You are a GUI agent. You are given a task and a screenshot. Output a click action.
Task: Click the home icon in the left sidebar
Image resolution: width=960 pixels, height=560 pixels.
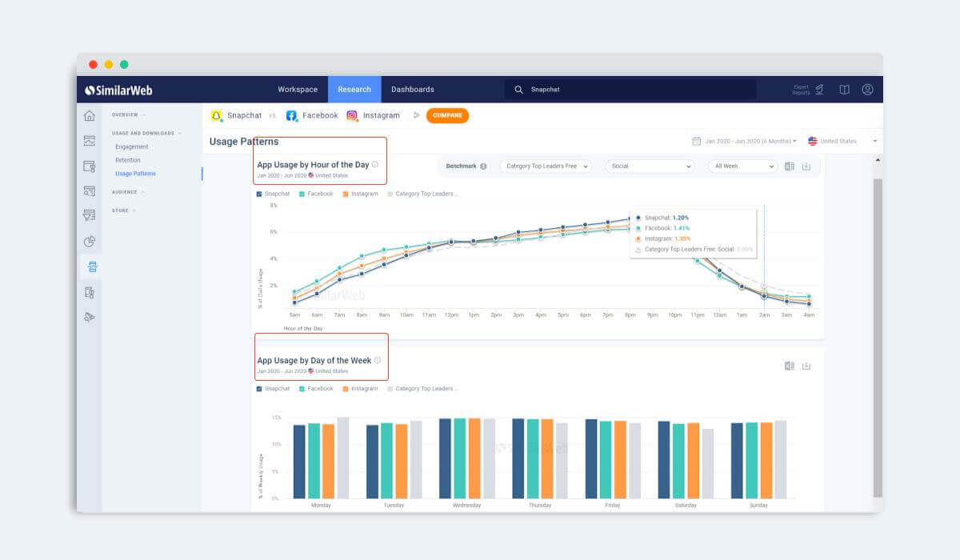(x=89, y=116)
